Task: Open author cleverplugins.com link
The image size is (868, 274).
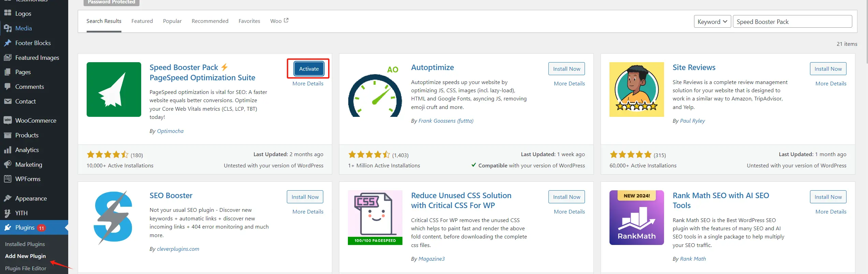Action: click(178, 249)
